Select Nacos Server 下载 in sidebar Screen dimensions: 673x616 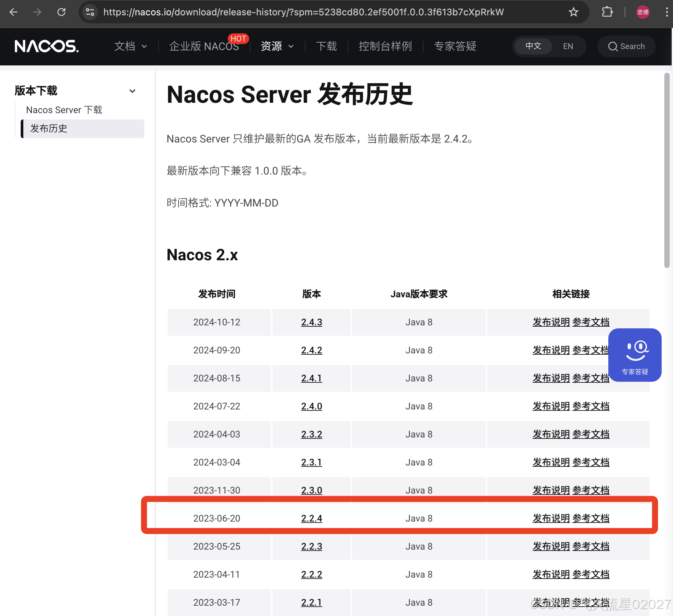click(x=64, y=110)
